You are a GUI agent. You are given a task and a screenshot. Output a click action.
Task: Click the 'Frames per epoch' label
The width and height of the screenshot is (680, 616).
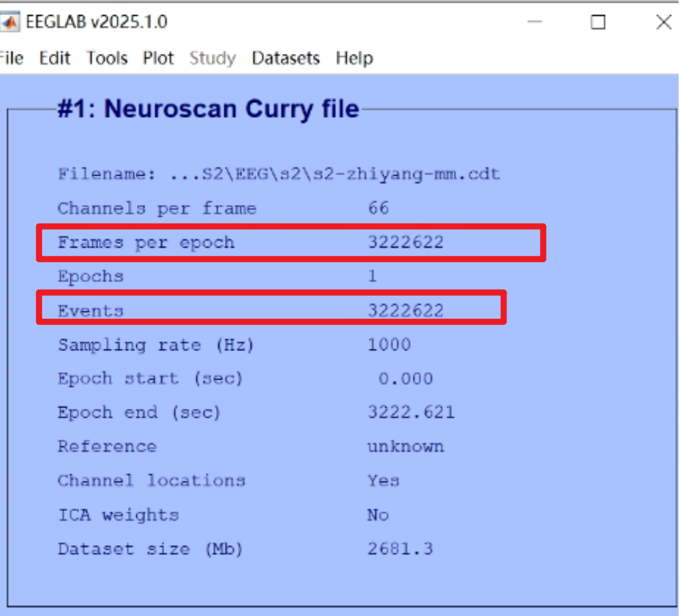pyautogui.click(x=146, y=243)
